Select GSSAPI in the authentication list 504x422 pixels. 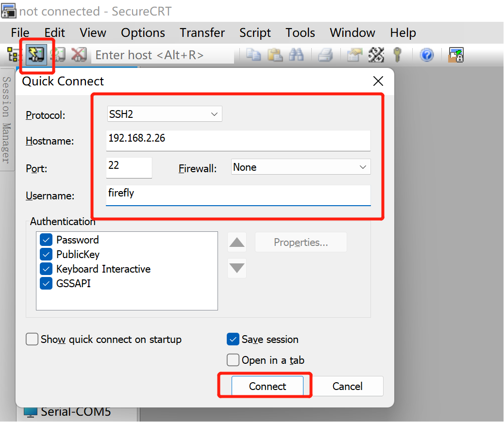[x=73, y=283]
